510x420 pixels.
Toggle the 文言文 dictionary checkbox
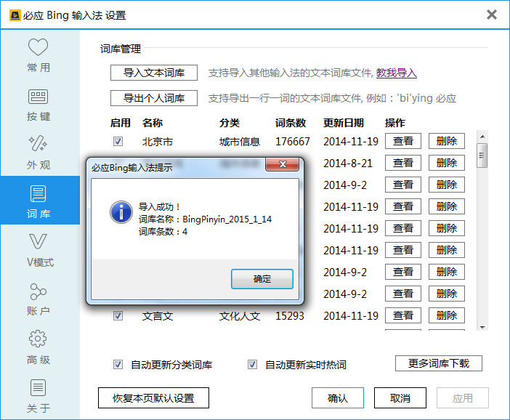pyautogui.click(x=118, y=315)
